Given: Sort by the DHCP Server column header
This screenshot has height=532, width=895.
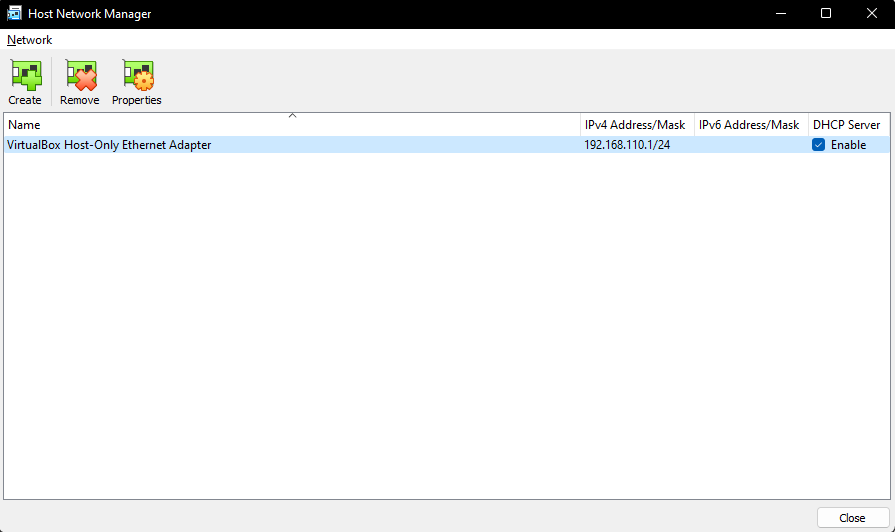Looking at the screenshot, I should (x=849, y=124).
